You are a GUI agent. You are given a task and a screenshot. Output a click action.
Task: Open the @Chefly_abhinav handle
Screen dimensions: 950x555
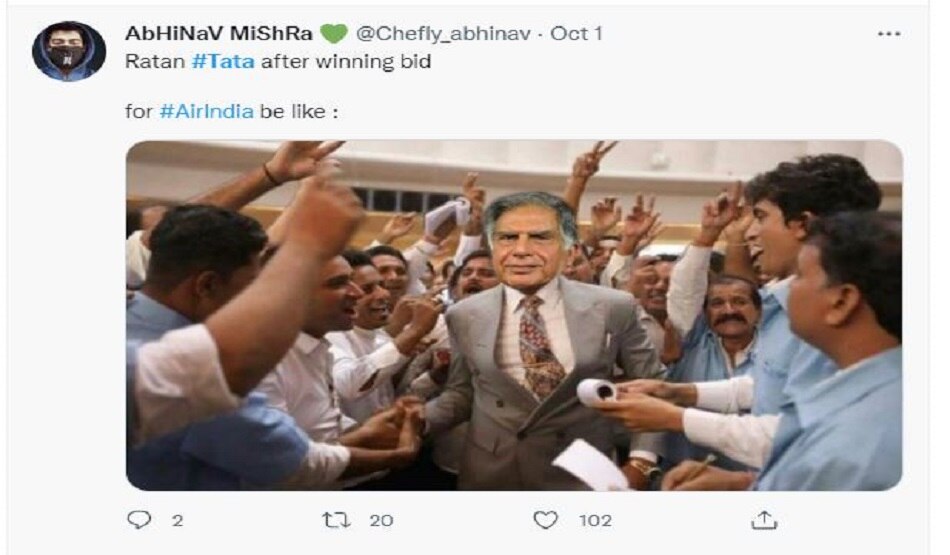pyautogui.click(x=445, y=33)
